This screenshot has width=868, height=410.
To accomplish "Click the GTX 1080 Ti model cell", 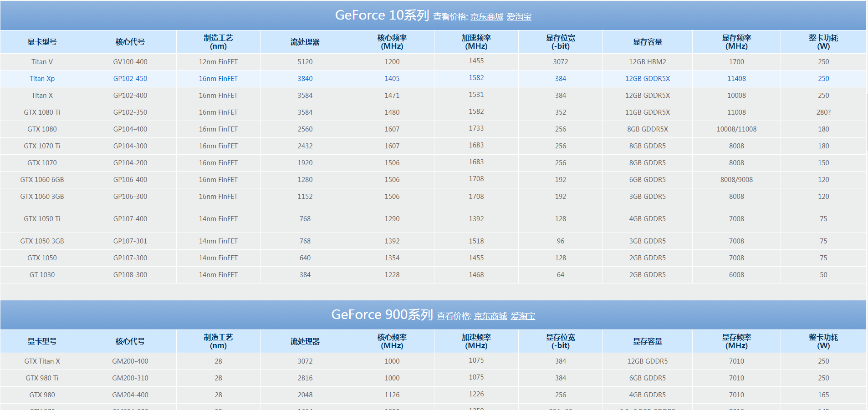I will [42, 112].
